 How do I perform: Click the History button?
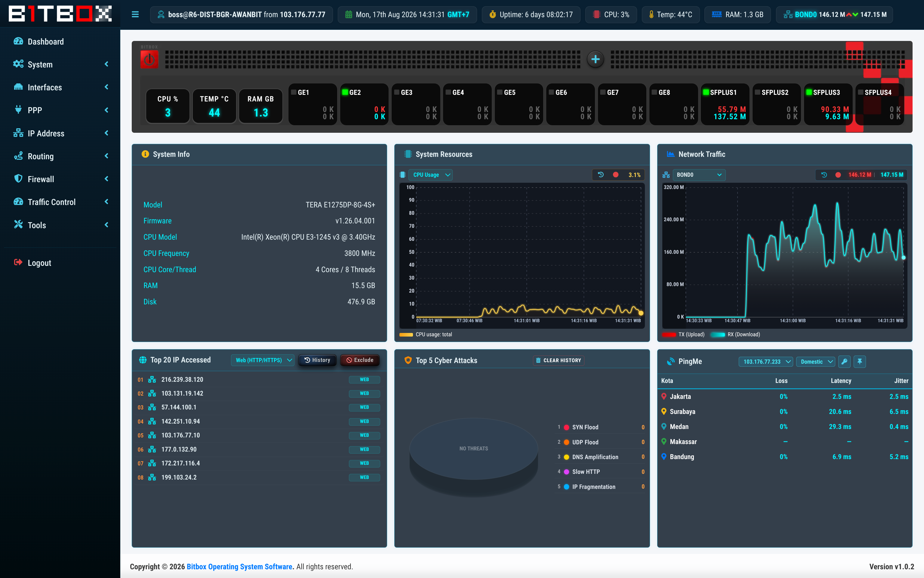[x=317, y=360]
